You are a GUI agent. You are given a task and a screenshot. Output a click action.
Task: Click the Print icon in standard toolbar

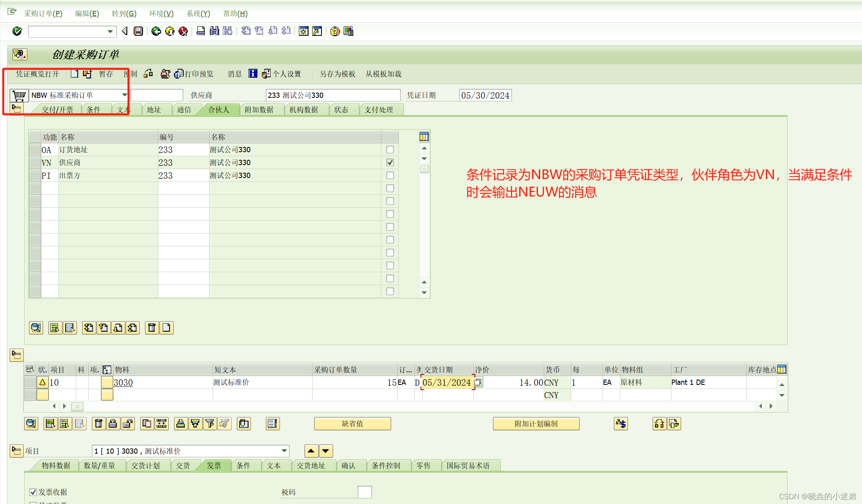point(201,31)
